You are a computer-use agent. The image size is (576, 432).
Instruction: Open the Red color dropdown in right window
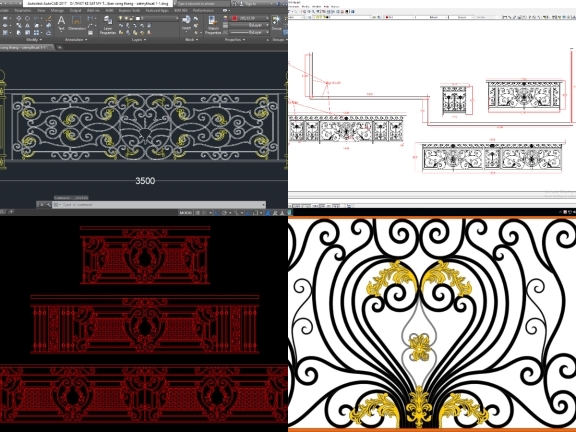(x=399, y=17)
